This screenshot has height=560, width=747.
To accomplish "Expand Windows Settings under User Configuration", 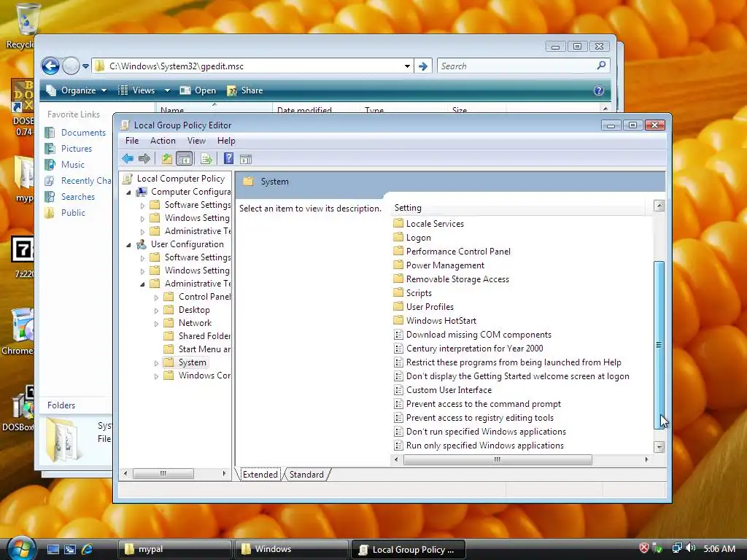I will click(142, 271).
